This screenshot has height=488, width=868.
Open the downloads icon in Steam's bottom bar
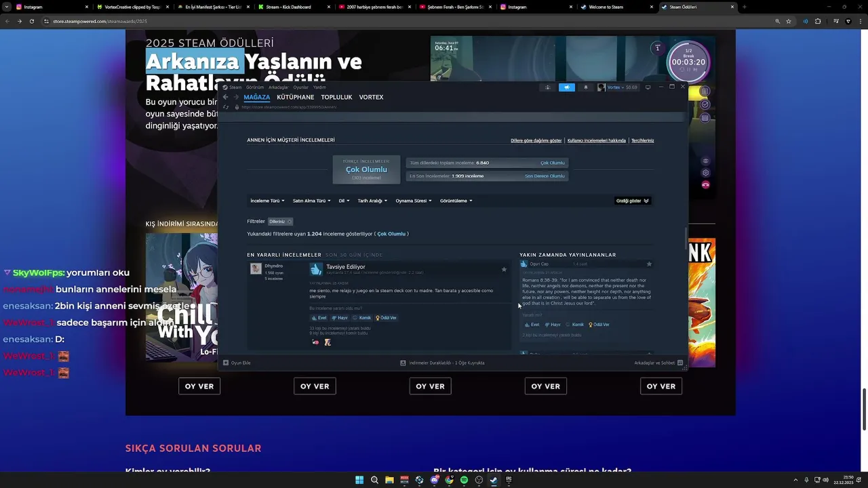click(403, 363)
